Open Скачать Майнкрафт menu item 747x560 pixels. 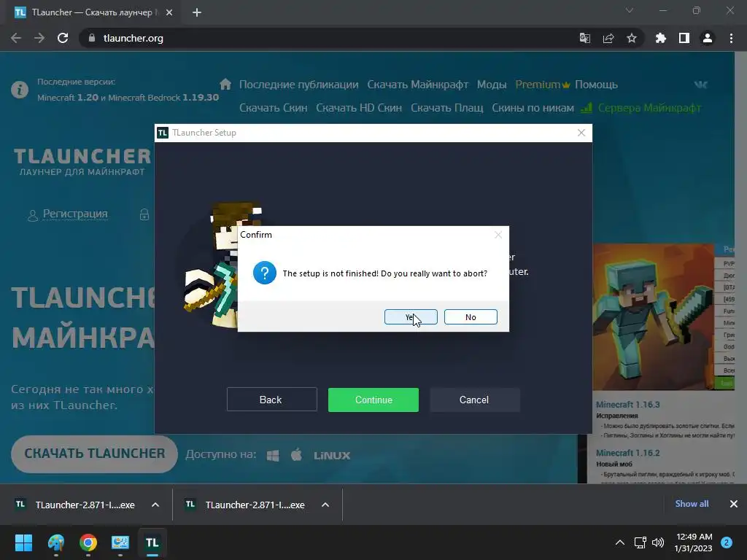point(418,85)
